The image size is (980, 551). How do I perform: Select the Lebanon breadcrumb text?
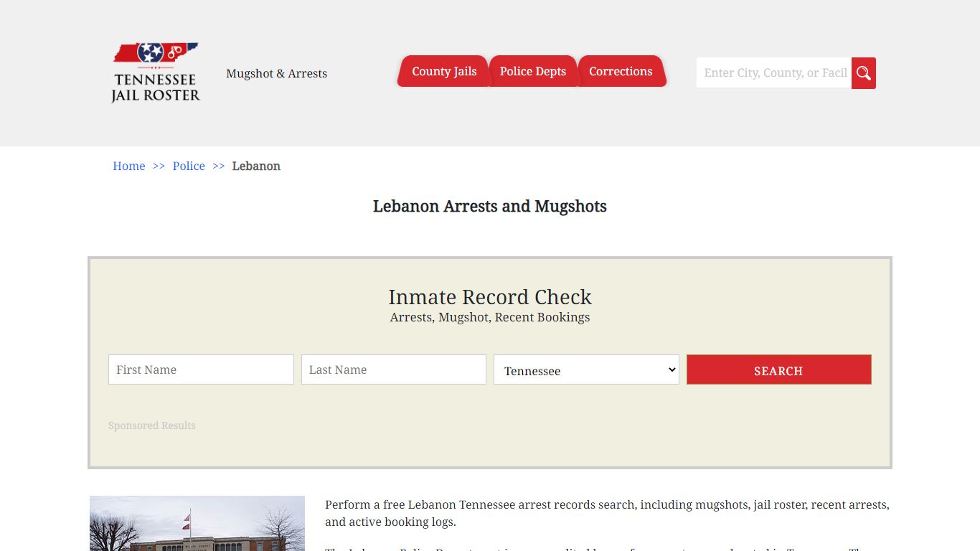click(256, 166)
